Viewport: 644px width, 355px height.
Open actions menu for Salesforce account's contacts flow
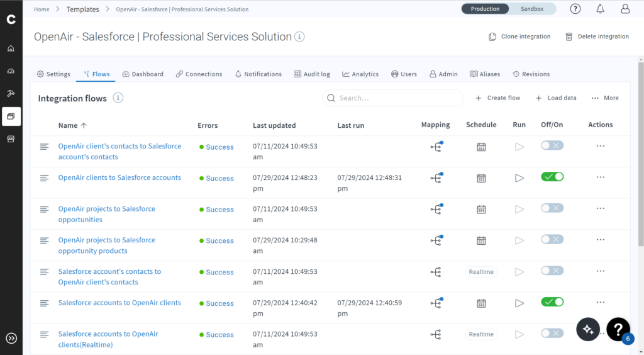600,271
